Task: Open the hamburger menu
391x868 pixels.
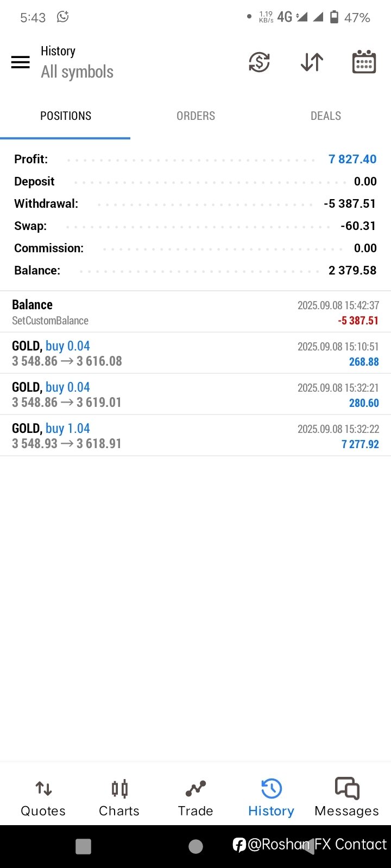Action: [21, 62]
